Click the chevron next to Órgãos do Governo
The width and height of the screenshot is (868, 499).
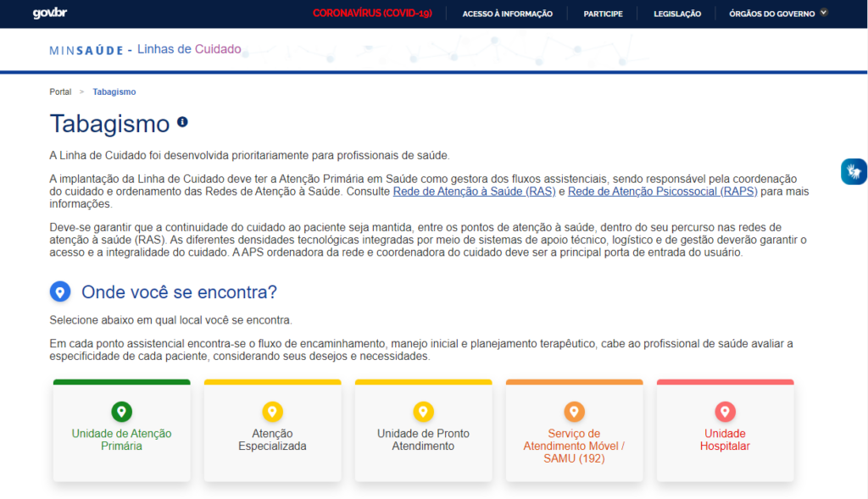pyautogui.click(x=824, y=12)
